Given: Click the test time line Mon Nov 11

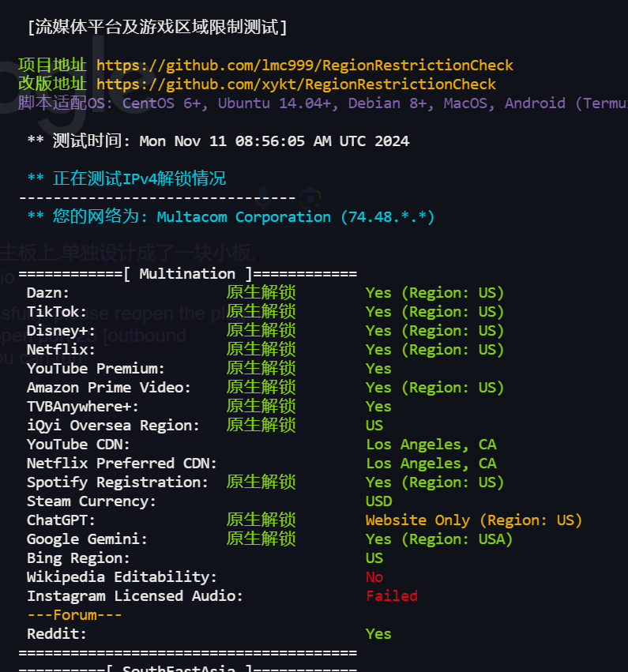Looking at the screenshot, I should (x=218, y=141).
